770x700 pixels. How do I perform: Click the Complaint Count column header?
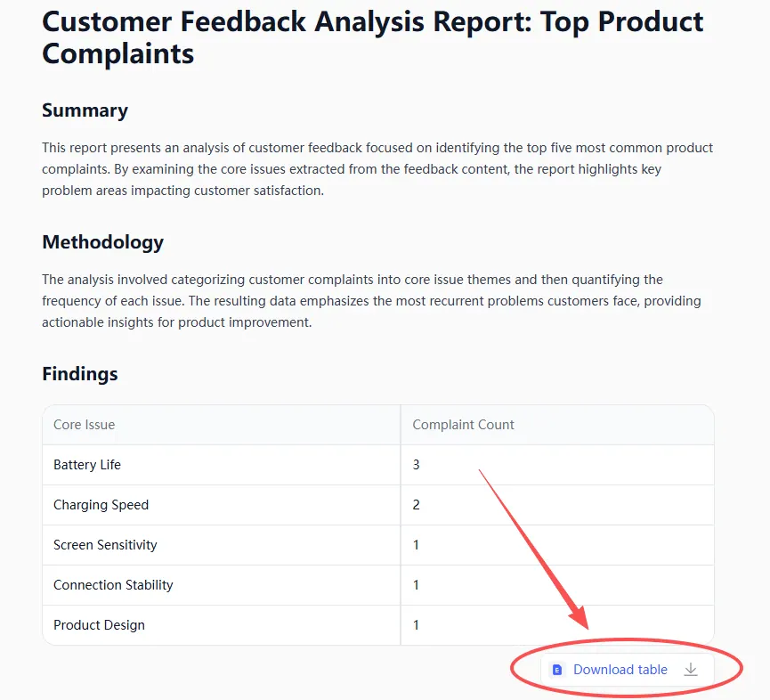pos(463,425)
